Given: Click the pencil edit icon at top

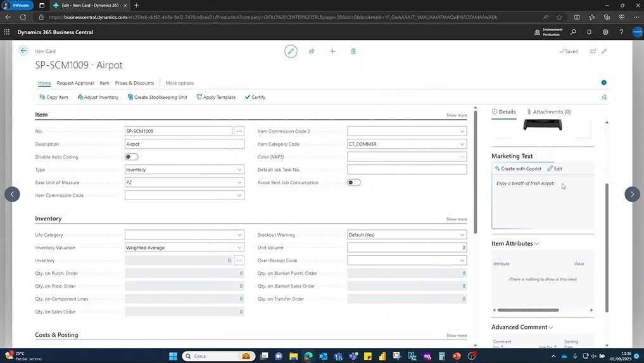Looking at the screenshot, I should point(291,51).
